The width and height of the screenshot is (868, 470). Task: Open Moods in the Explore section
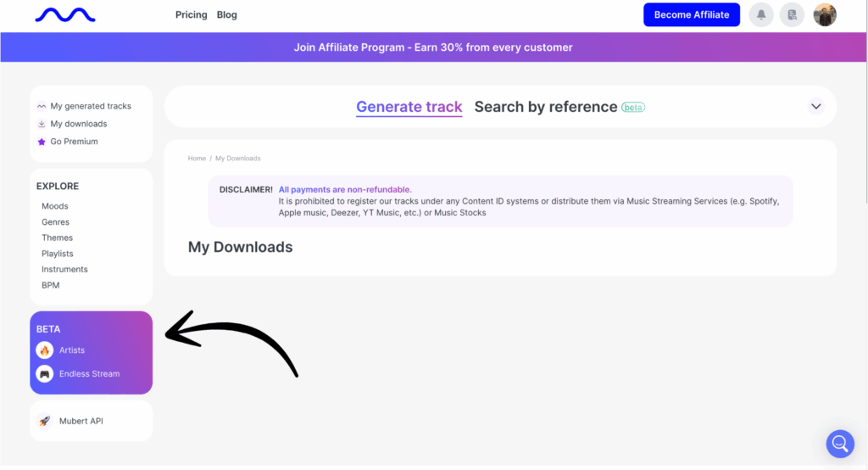(x=55, y=206)
